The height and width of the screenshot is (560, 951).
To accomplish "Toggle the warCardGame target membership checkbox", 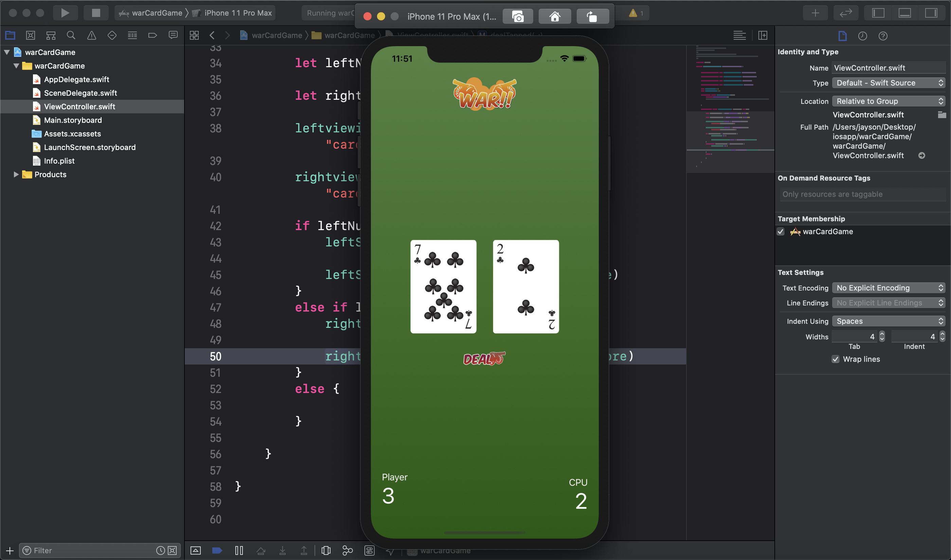I will [781, 232].
